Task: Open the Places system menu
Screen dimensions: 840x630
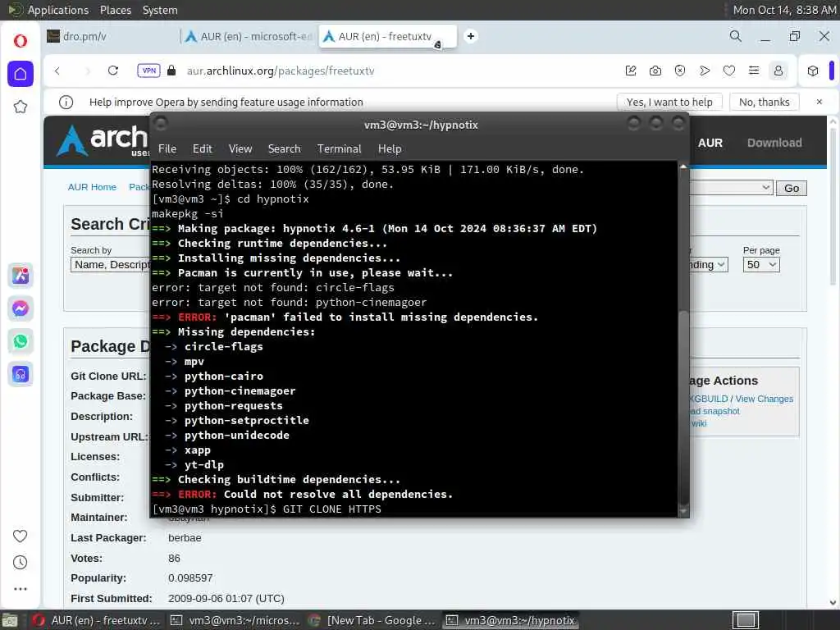Action: coord(115,10)
